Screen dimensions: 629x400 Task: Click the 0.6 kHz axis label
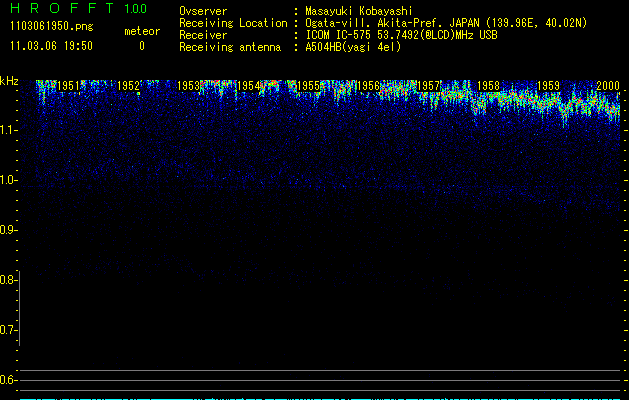[x=8, y=380]
